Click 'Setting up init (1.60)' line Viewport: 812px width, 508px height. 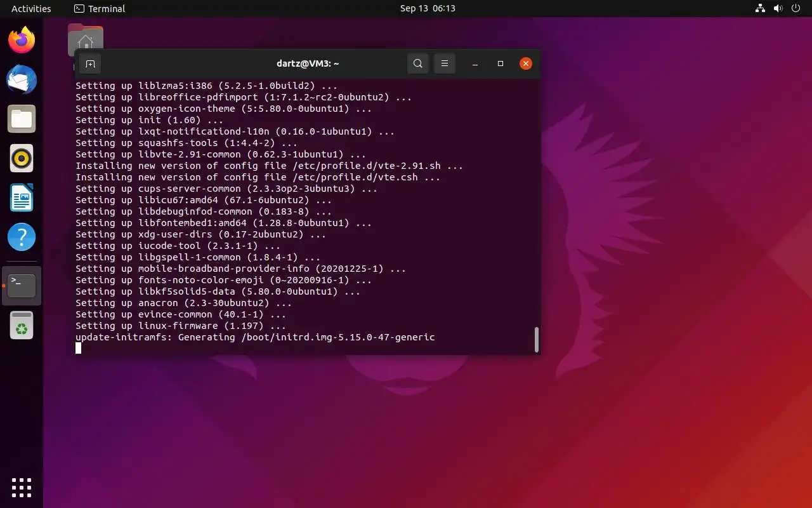coord(149,120)
